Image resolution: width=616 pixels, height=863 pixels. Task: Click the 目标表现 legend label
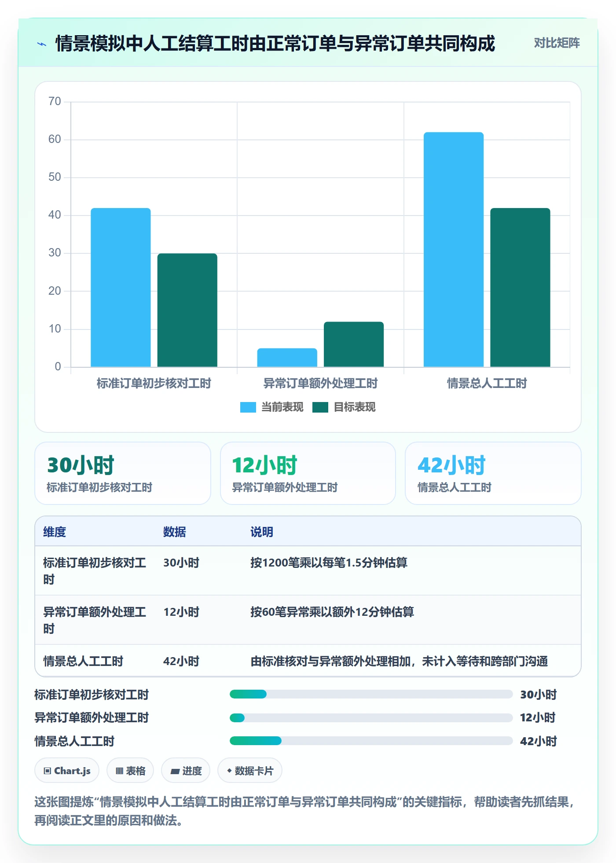[354, 407]
